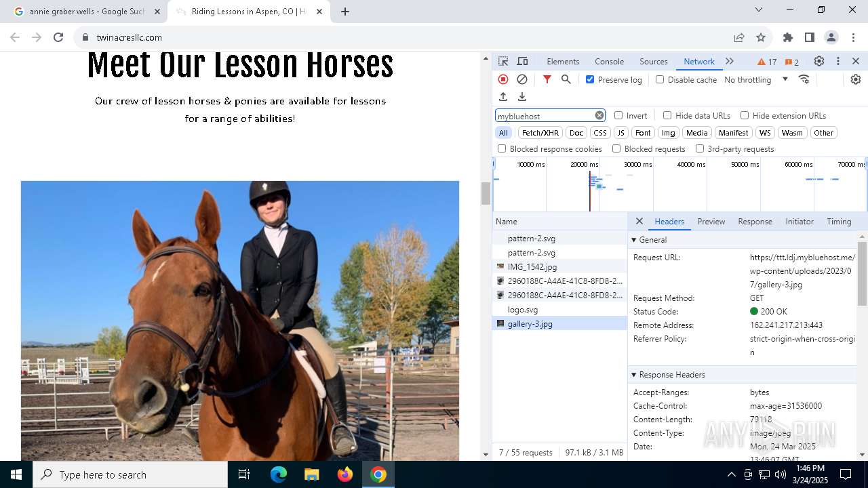Open Network panel settings gear
Viewport: 868px width, 488px height.
click(x=856, y=79)
